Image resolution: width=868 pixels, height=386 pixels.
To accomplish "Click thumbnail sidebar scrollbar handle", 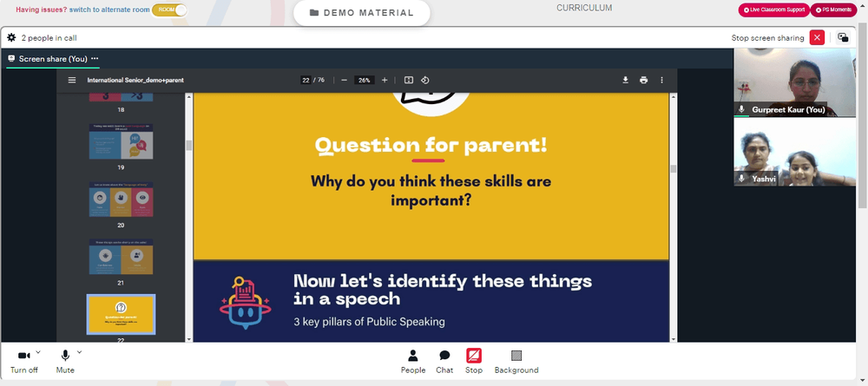I will click(188, 145).
